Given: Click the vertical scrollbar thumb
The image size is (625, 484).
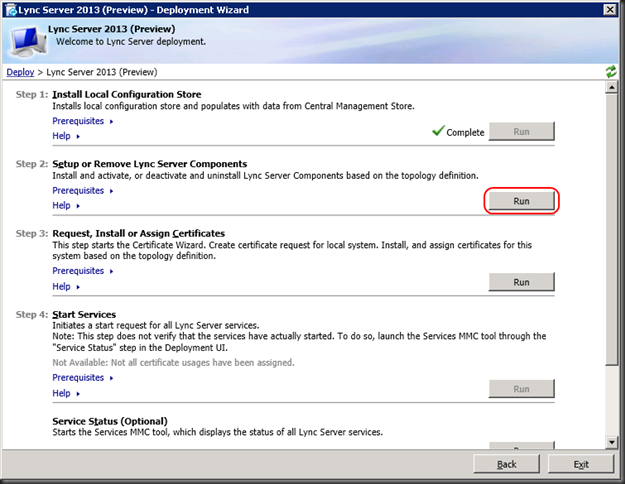Looking at the screenshot, I should tap(611, 229).
